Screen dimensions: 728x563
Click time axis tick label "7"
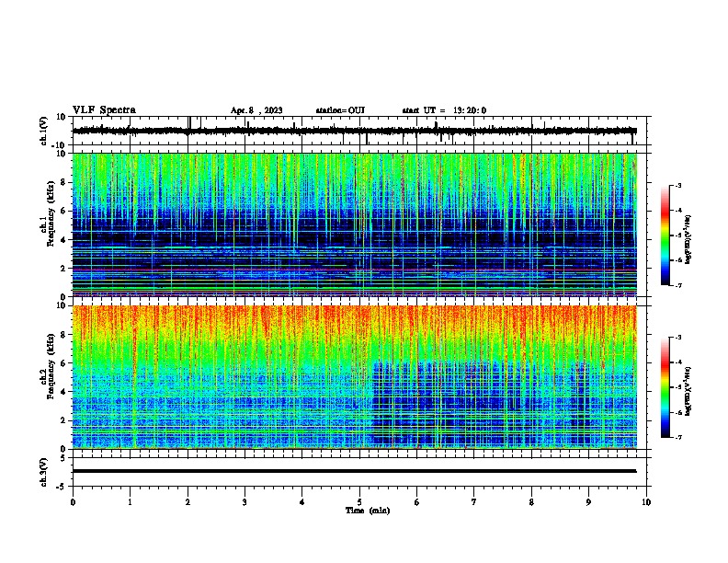[474, 502]
